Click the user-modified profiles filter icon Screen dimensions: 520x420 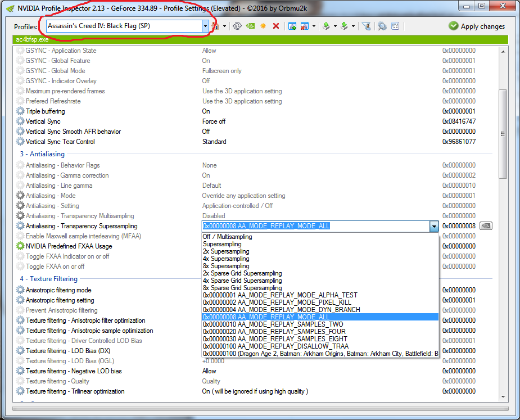click(x=367, y=26)
